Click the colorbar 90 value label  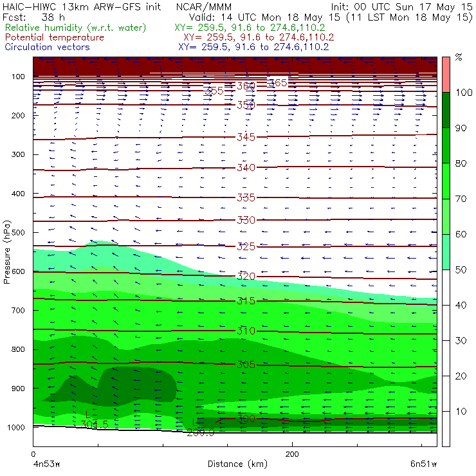tap(461, 128)
